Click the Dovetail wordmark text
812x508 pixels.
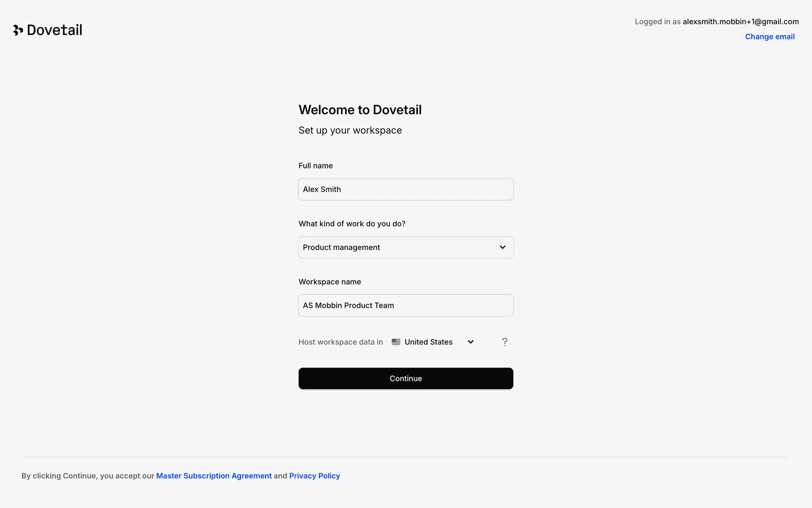[55, 30]
